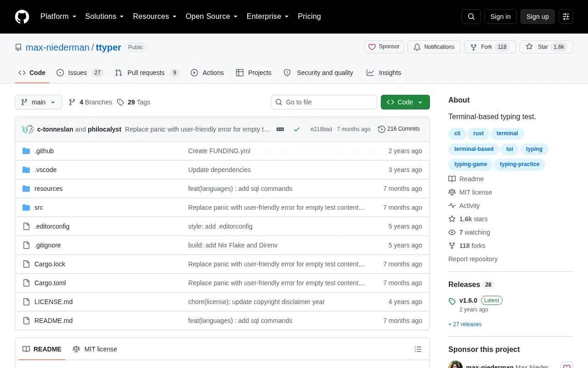Click the Sponsor heart button
Screen dimensions: 588x368
pos(384,47)
